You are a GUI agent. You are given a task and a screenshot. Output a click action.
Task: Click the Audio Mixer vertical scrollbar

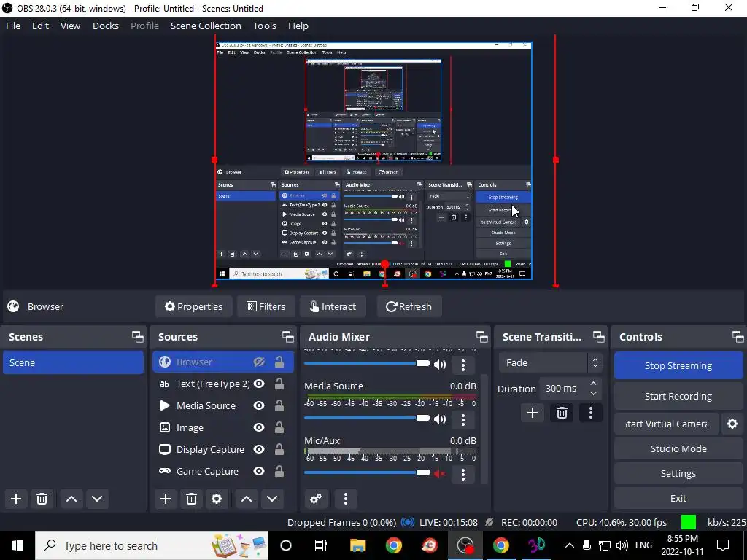(484, 429)
